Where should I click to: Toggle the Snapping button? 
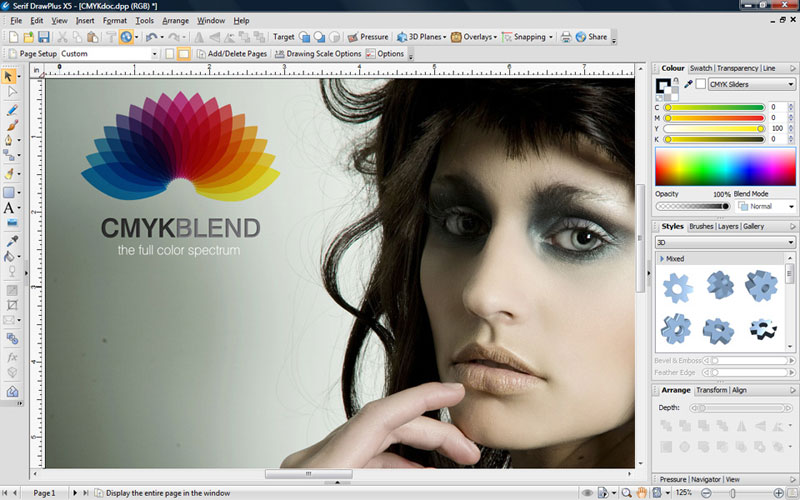525,37
